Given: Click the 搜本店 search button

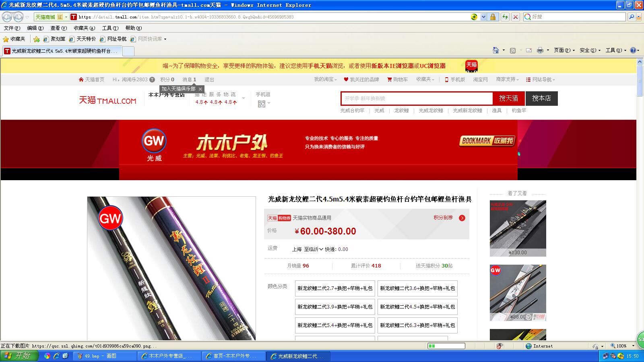Looking at the screenshot, I should click(x=541, y=99).
